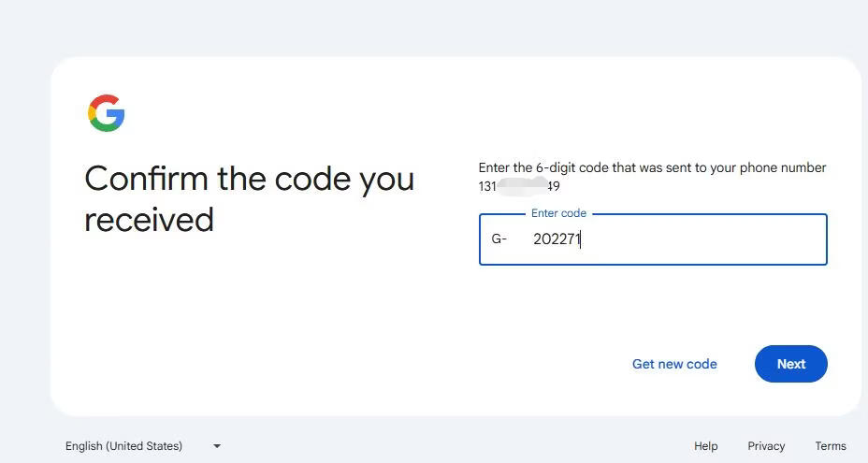
Task: Click the blurred part of phone number
Action: 521,186
